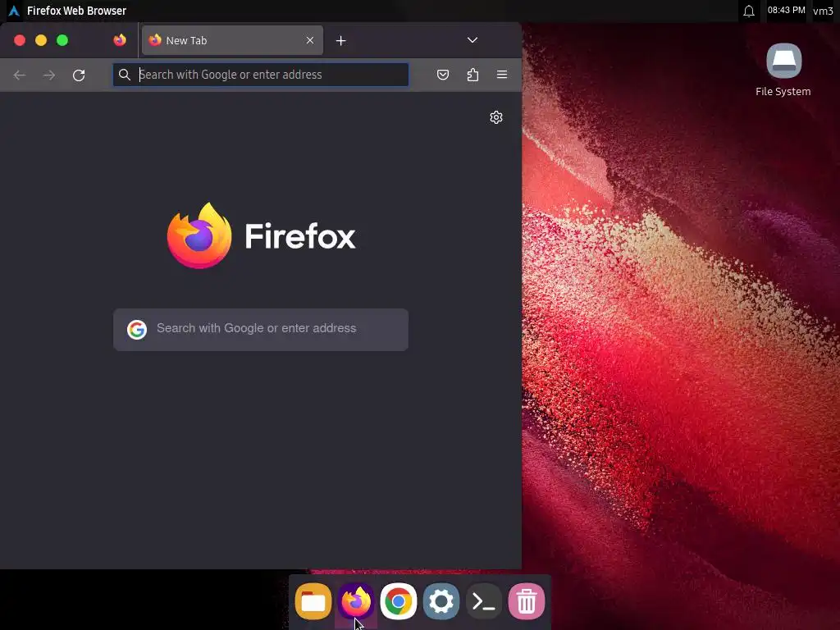Reload the current page

click(x=79, y=75)
